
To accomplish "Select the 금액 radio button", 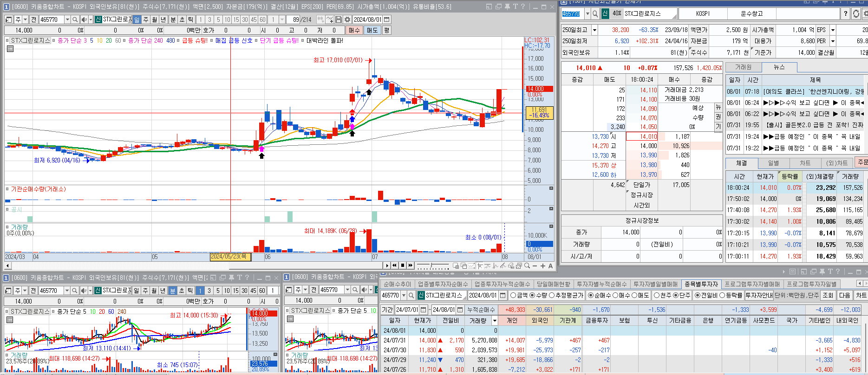I will pos(513,295).
